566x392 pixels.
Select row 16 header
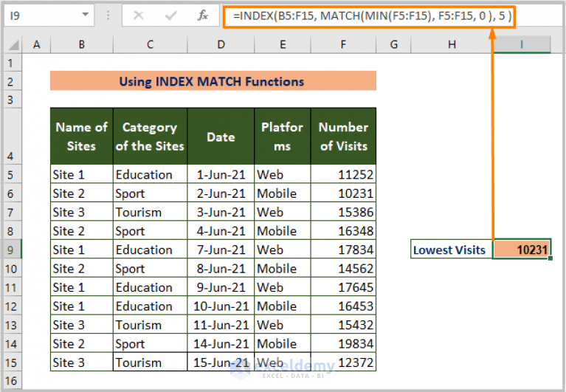point(11,380)
